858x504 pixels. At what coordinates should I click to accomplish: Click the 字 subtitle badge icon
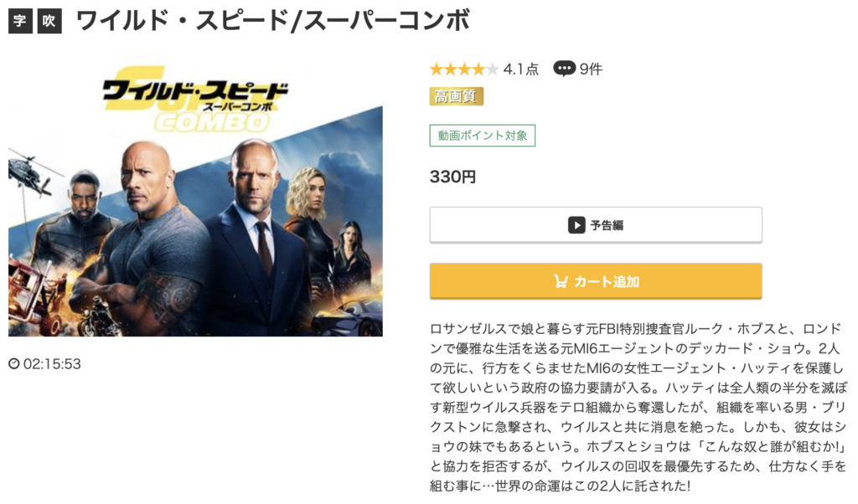(x=20, y=21)
